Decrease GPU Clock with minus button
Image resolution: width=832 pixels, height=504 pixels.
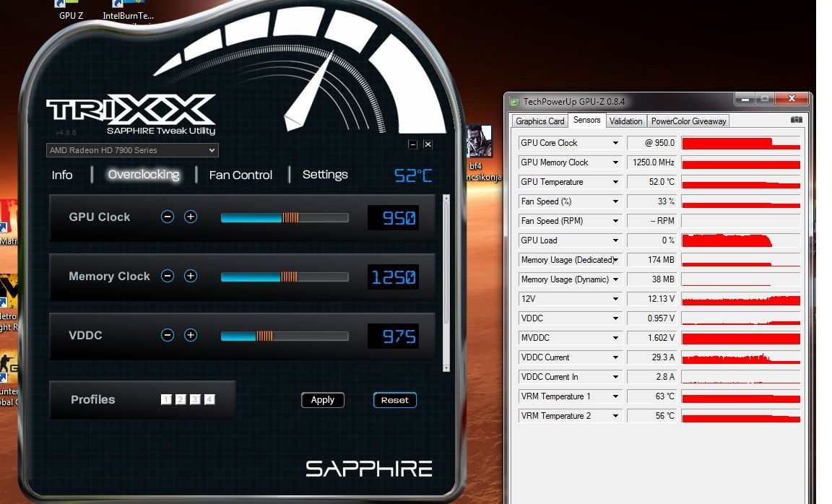pyautogui.click(x=167, y=217)
